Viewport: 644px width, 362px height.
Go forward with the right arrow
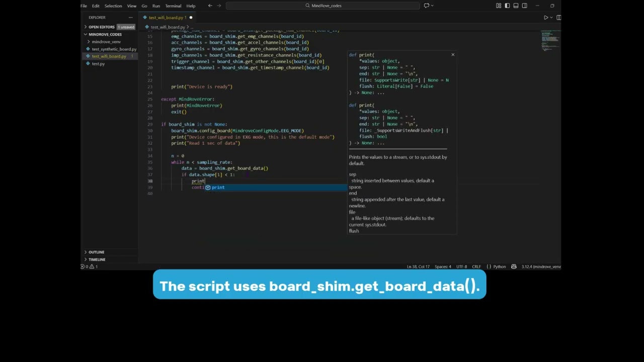coord(219,6)
